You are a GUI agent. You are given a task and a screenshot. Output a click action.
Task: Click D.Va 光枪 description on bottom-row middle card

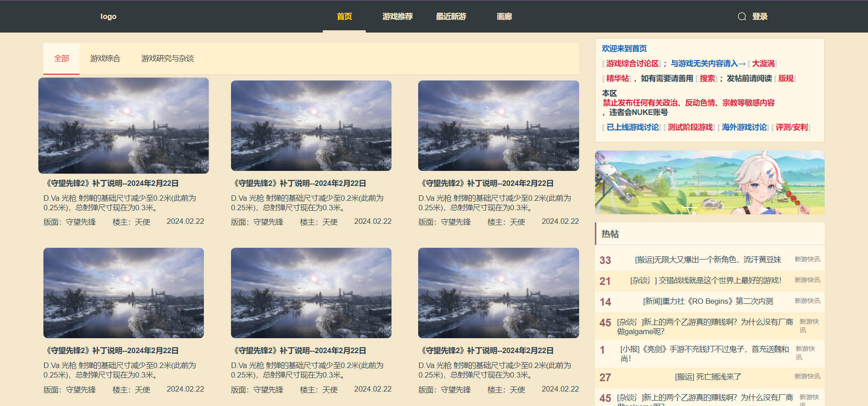311,370
